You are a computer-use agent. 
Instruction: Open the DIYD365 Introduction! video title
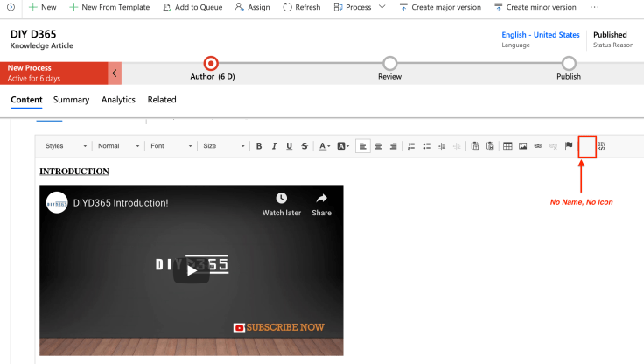pos(121,202)
